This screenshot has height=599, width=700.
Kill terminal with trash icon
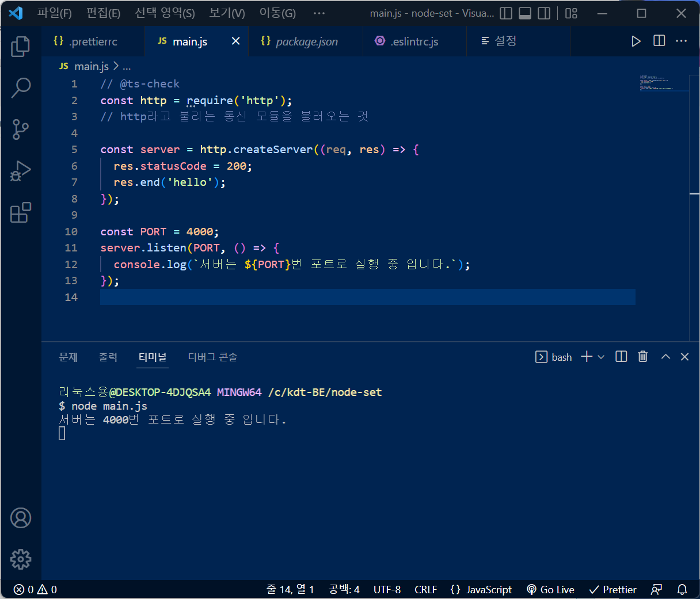tap(643, 357)
